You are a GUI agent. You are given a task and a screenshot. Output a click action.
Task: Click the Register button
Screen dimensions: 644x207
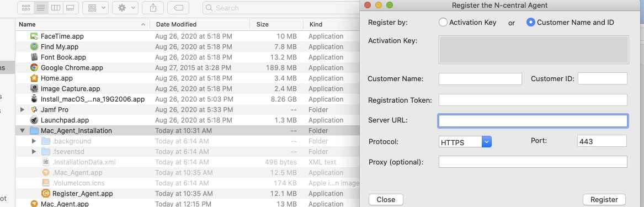click(x=604, y=200)
